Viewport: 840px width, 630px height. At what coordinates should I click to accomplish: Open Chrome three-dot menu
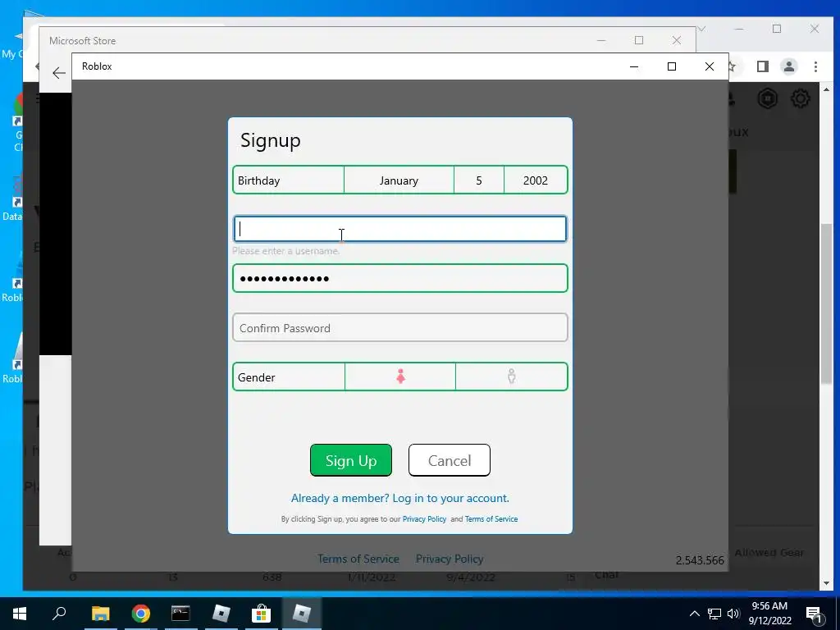click(815, 66)
